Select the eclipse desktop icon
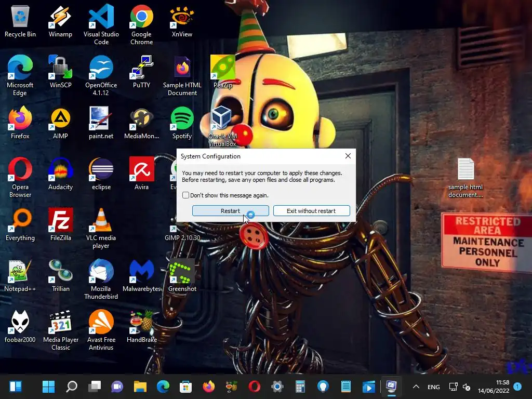Viewport: 532px width, 399px height. (101, 174)
